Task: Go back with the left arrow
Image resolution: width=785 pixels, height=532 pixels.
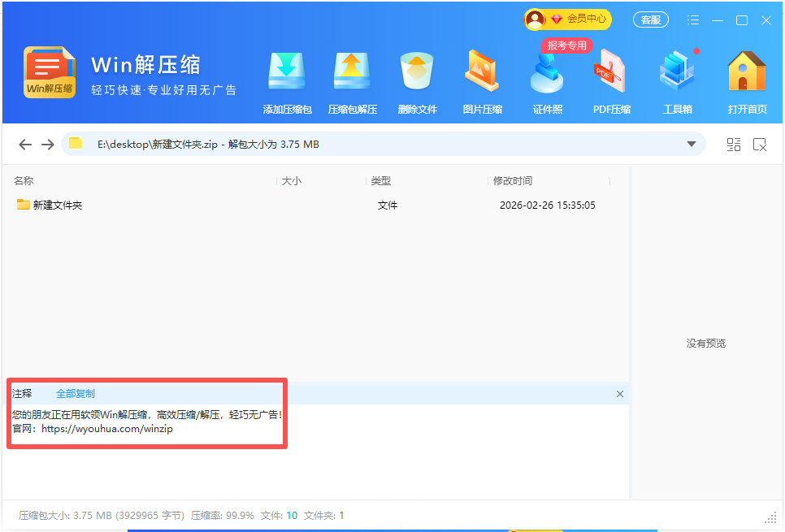Action: (x=25, y=145)
